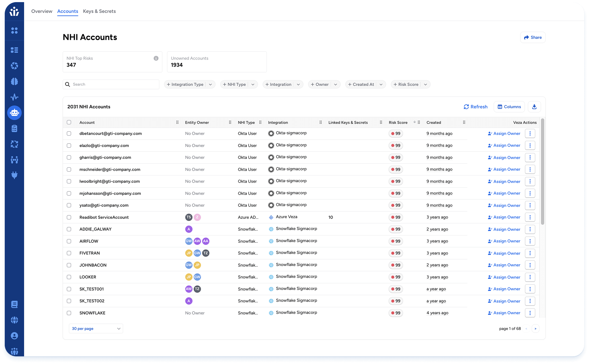Image resolution: width=589 pixels, height=364 pixels.
Task: Select checkbox for dbetancourt@gti-company.com row
Action: [x=69, y=133]
